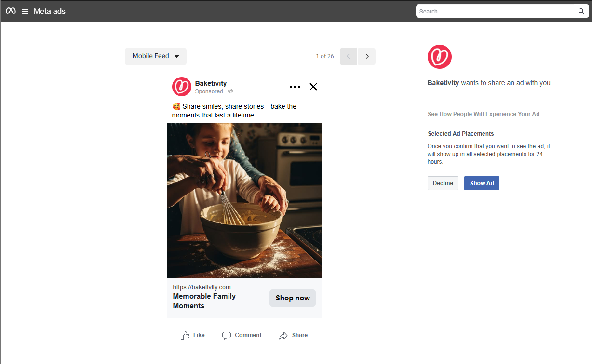This screenshot has width=592, height=364.
Task: Click the baking ad image
Action: pyautogui.click(x=244, y=200)
